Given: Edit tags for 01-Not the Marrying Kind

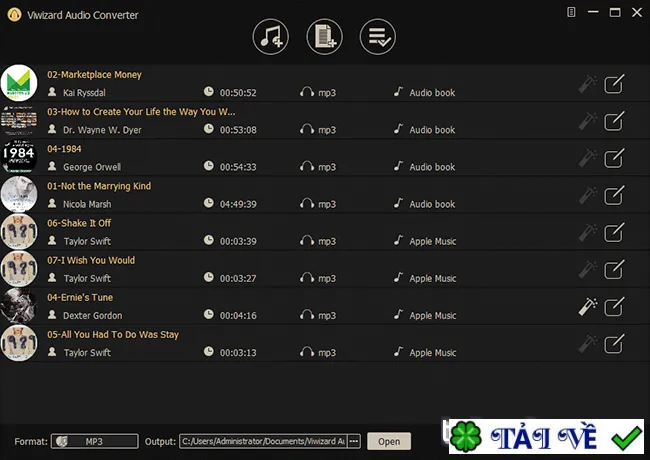Looking at the screenshot, I should (614, 196).
